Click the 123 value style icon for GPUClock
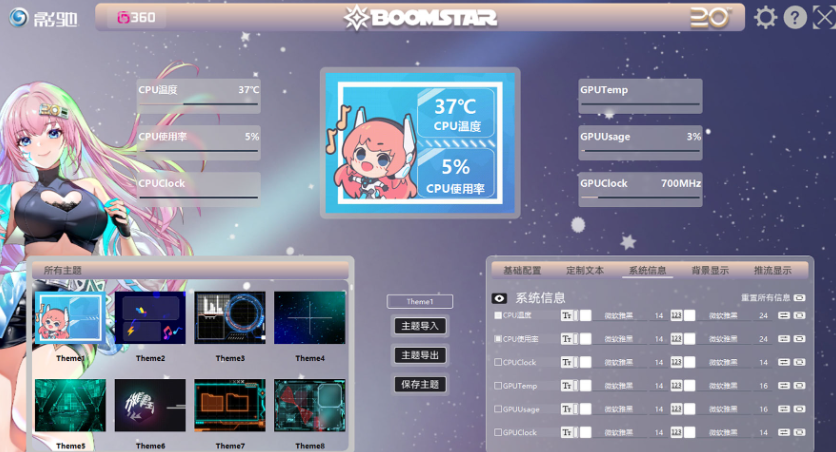836x452 pixels. coord(676,432)
